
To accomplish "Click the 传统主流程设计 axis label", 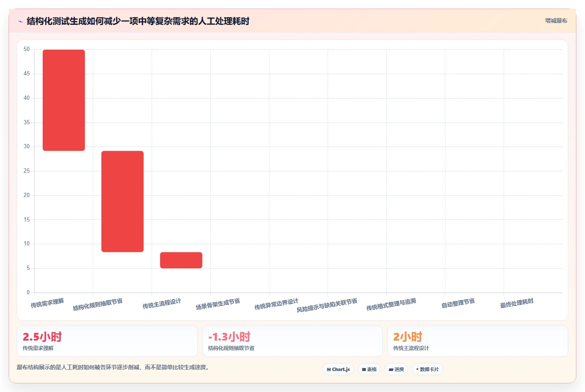I will click(x=162, y=304).
